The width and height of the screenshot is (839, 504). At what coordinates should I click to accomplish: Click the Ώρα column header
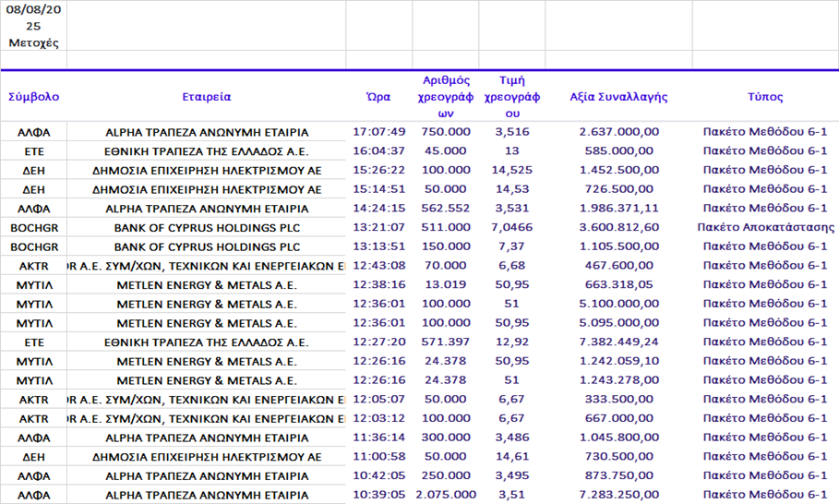pos(378,96)
